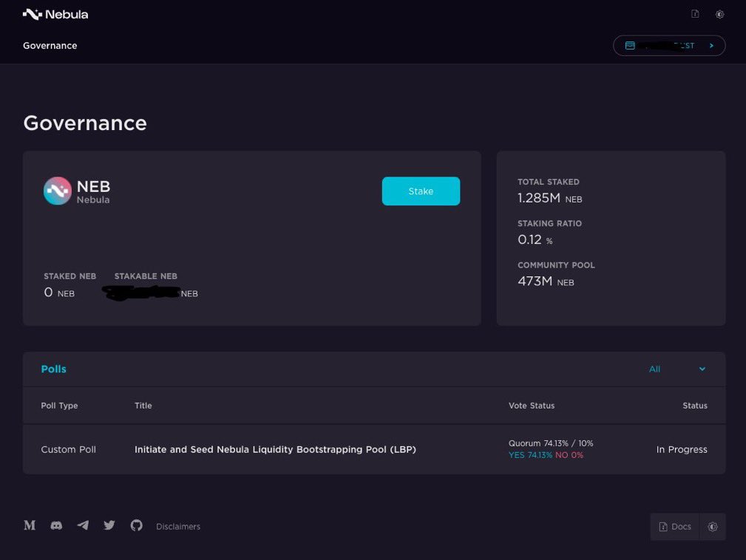Toggle theme icon in top header
This screenshot has width=746, height=560.
pos(719,14)
